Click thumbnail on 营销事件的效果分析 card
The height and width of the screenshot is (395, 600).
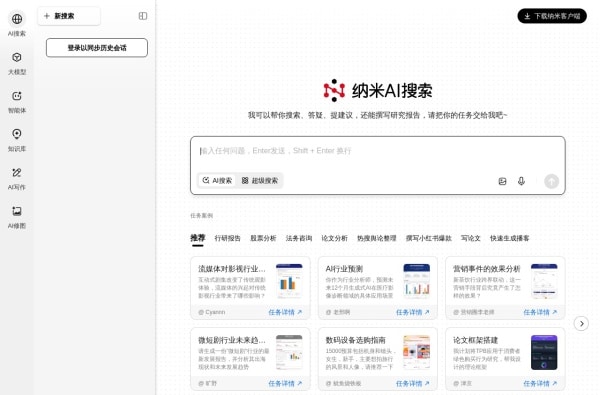[x=544, y=281]
